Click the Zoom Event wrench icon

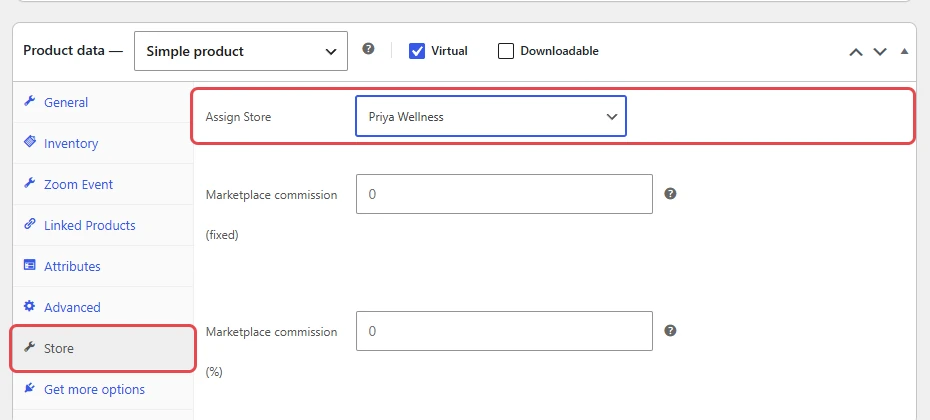pyautogui.click(x=29, y=183)
